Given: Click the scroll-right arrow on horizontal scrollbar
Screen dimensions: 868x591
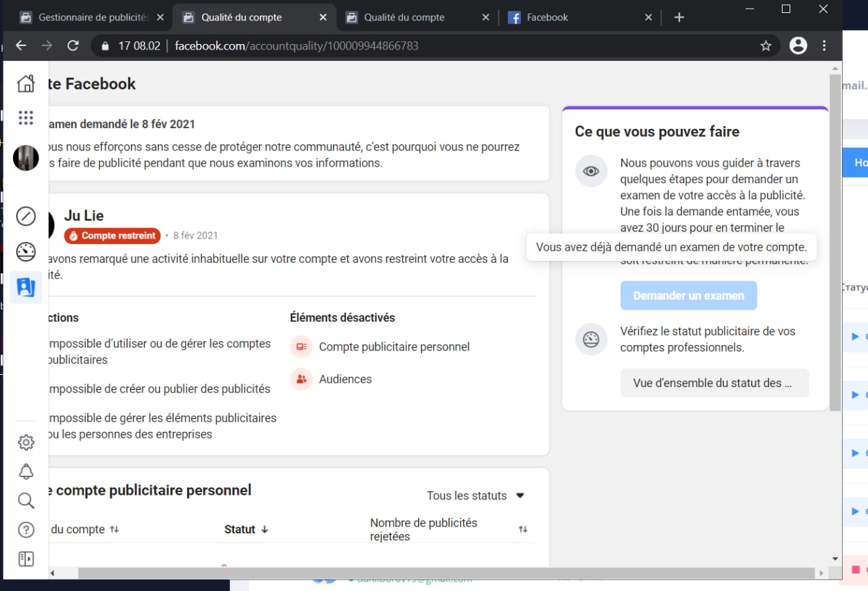Looking at the screenshot, I should pyautogui.click(x=822, y=573).
